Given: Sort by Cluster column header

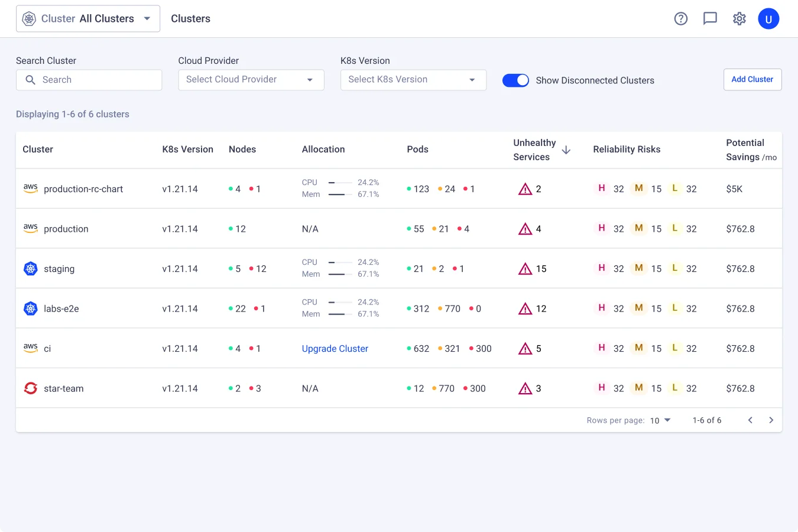Looking at the screenshot, I should (38, 150).
